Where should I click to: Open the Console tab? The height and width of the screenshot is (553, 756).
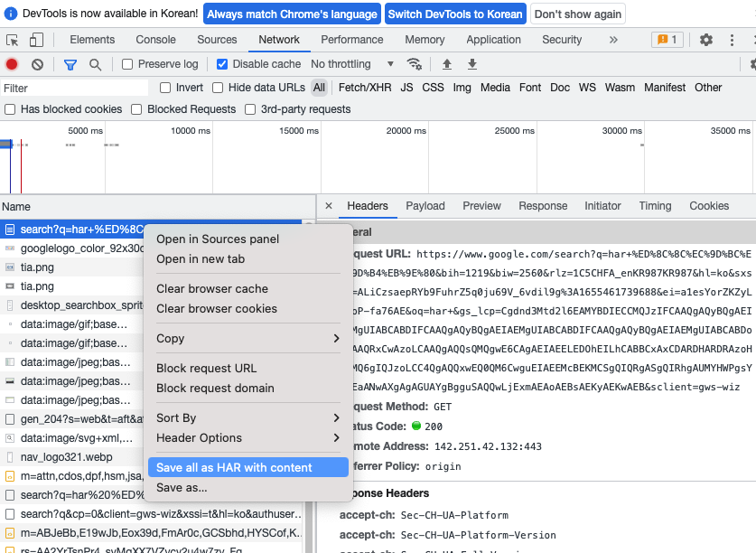(155, 40)
